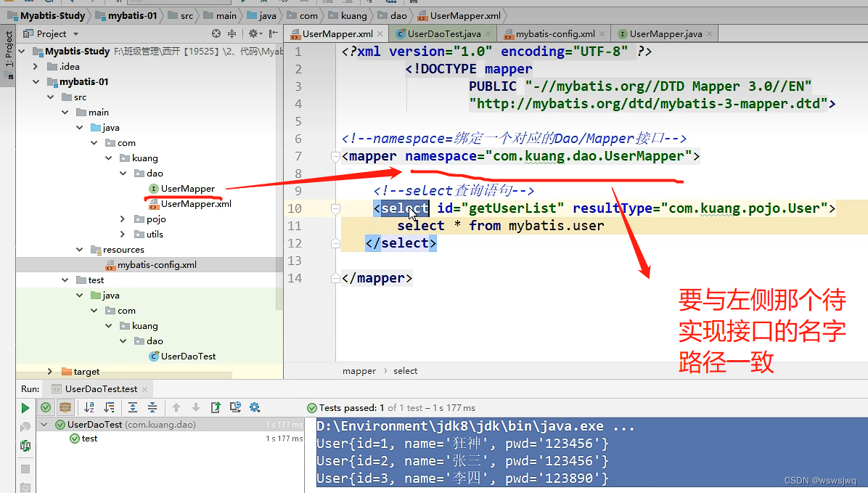Open Project panel settings gear

point(253,34)
